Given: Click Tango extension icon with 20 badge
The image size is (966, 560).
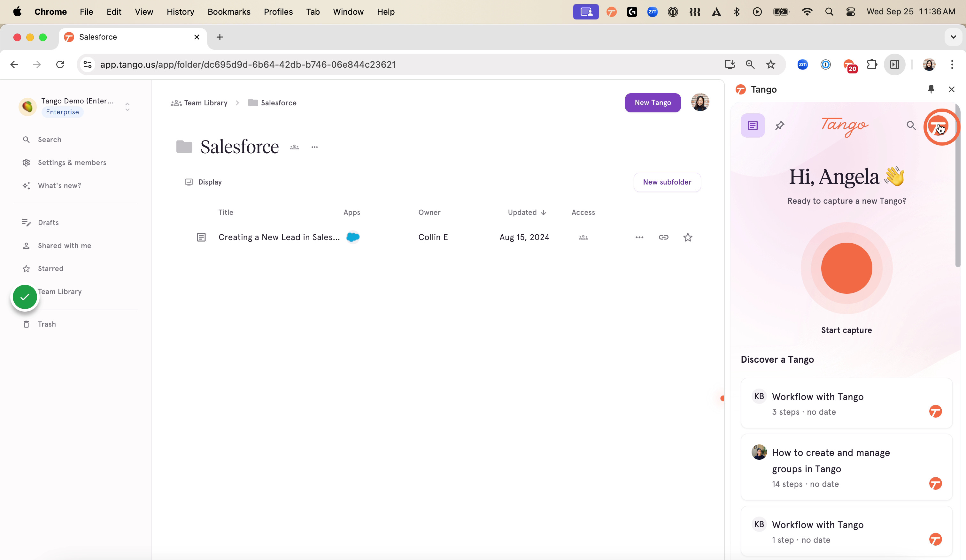Looking at the screenshot, I should [x=850, y=65].
